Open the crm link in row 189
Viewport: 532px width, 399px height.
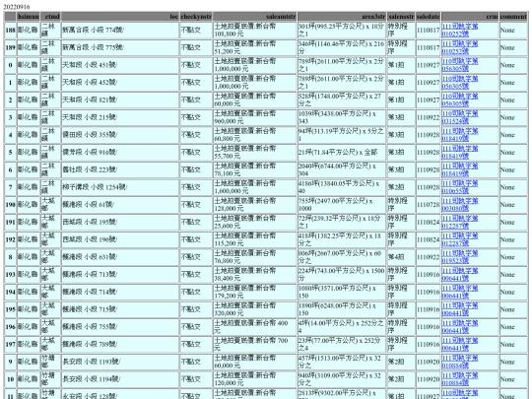point(460,47)
